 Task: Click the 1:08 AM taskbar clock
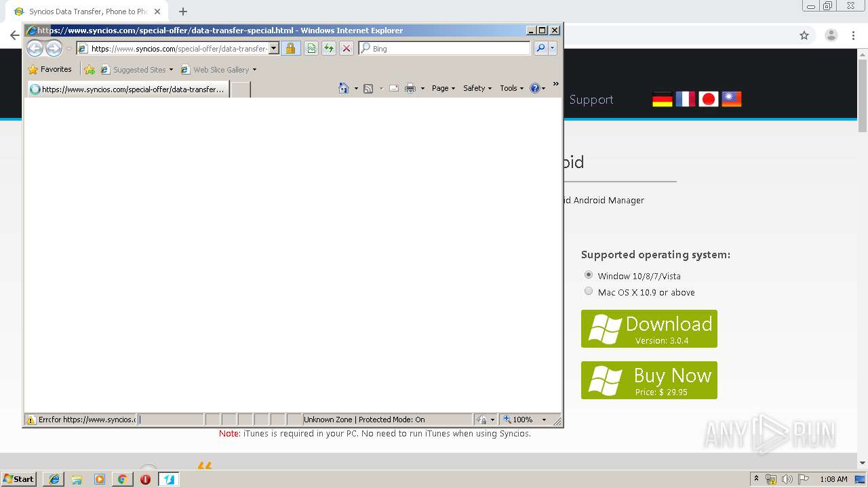click(x=833, y=479)
